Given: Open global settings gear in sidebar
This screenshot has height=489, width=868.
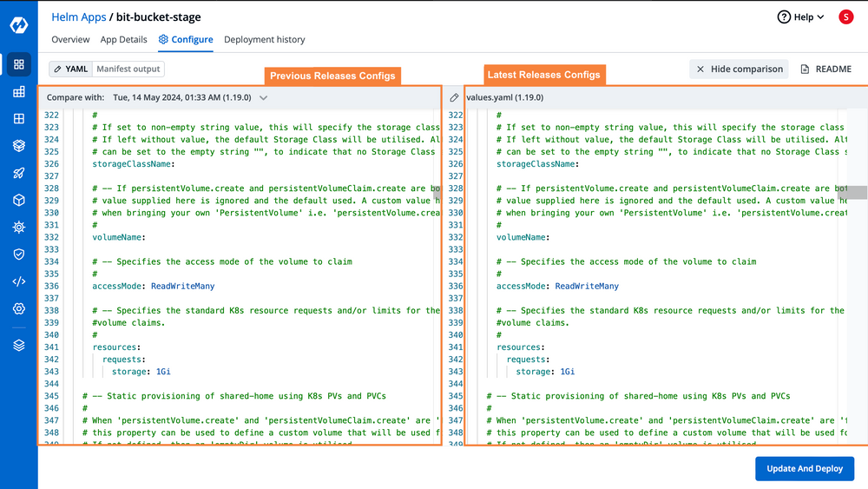Looking at the screenshot, I should [x=18, y=308].
